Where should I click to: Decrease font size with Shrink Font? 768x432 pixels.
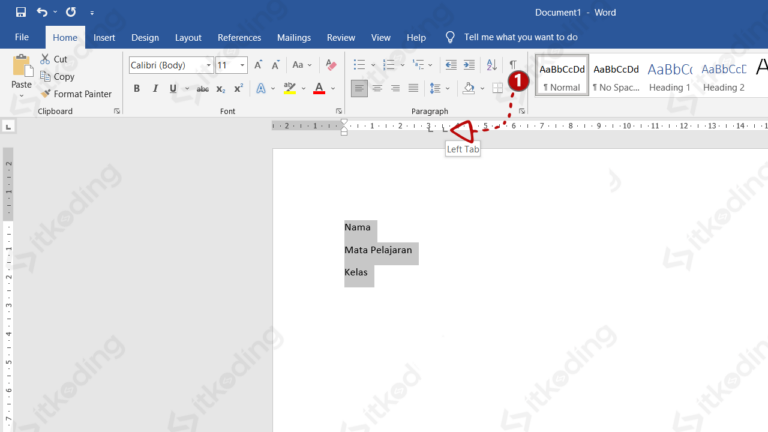pos(276,65)
